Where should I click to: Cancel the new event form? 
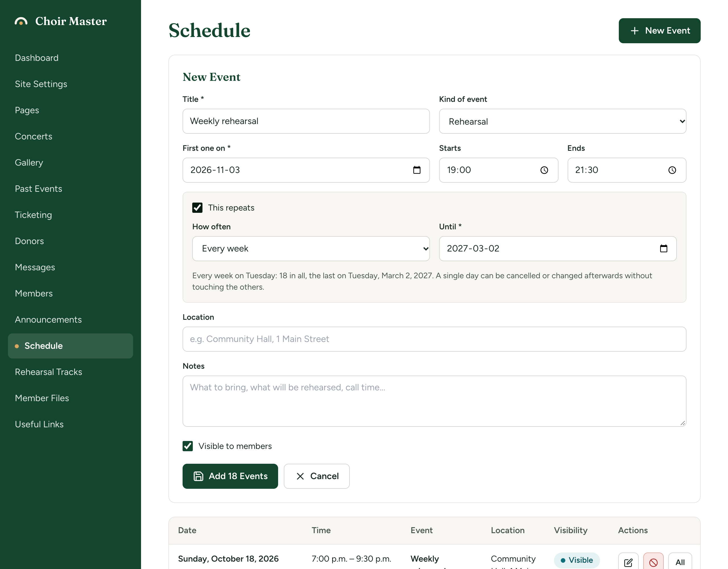point(316,476)
